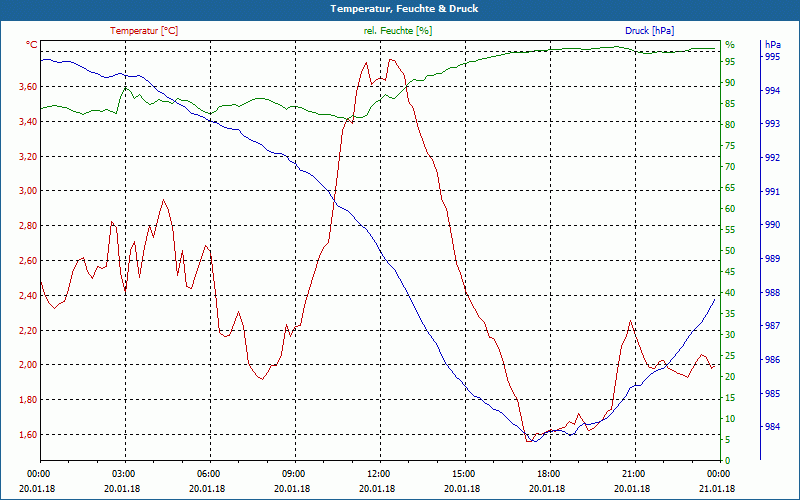The image size is (800, 500).
Task: Pick the 1,80 temperature axis value
Action: point(28,399)
